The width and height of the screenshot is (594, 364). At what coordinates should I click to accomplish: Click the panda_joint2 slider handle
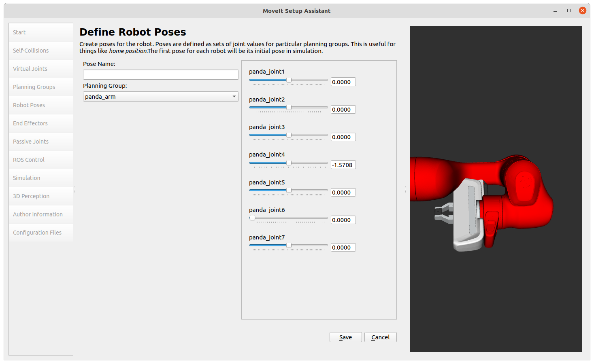[x=289, y=108]
